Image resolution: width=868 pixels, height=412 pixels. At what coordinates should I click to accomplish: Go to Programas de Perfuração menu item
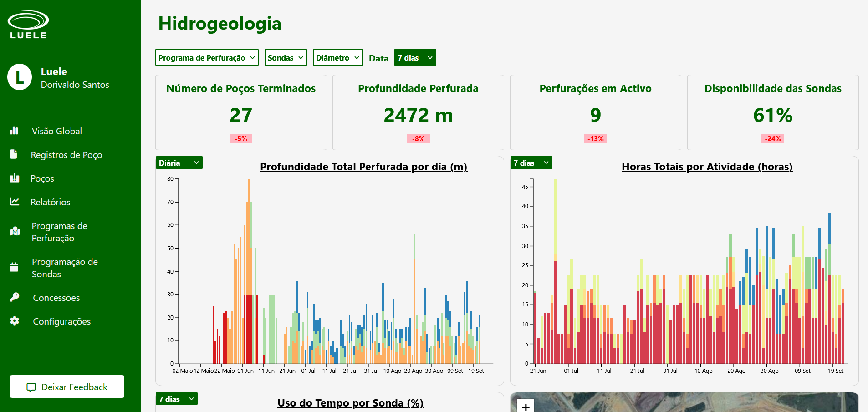pyautogui.click(x=59, y=232)
